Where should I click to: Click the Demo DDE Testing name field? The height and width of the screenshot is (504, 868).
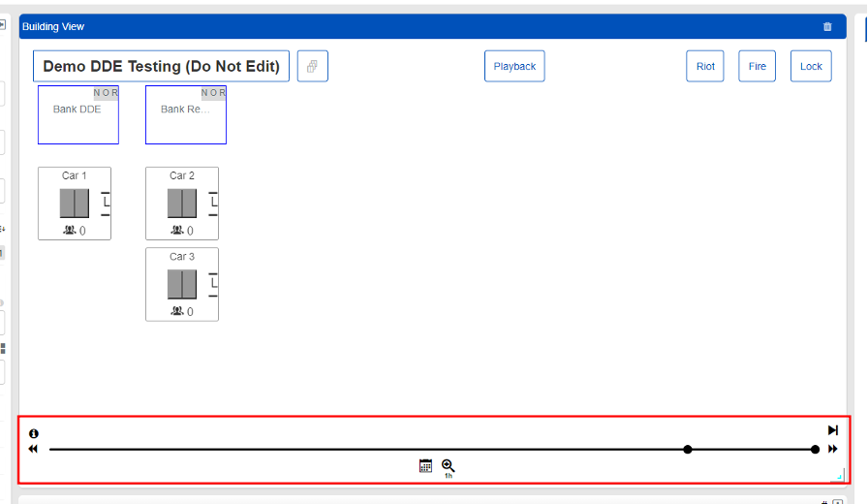point(161,67)
